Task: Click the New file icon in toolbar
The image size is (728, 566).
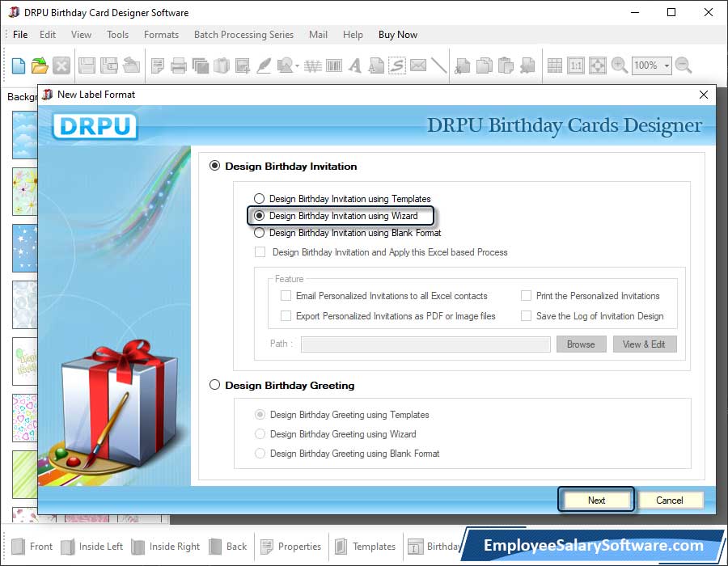Action: point(19,65)
